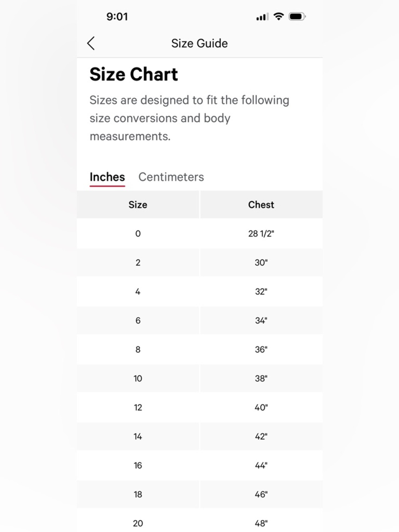Screen dimensions: 399x532
Task: Tap the 9:01 clock in status bar
Action: coord(117,17)
